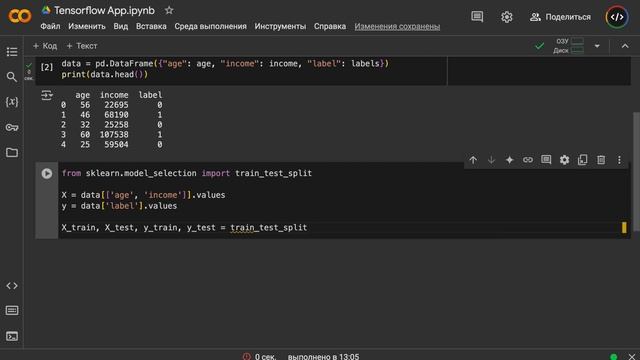Add a comment to the cell

(546, 160)
